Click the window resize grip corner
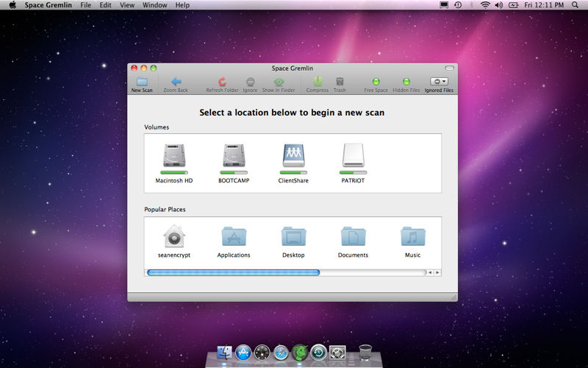Screen dimensions: 588x368 tap(453, 297)
